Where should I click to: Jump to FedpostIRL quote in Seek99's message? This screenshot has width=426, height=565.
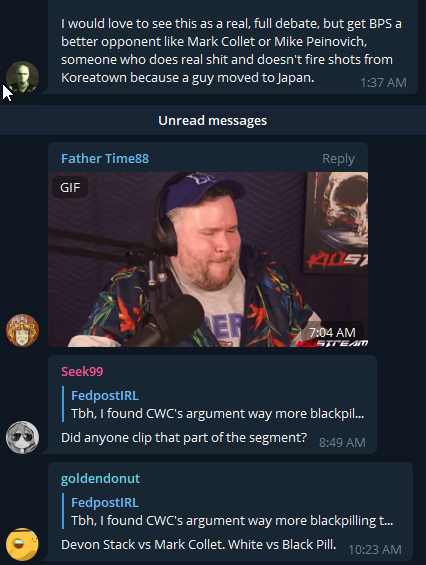pyautogui.click(x=214, y=404)
